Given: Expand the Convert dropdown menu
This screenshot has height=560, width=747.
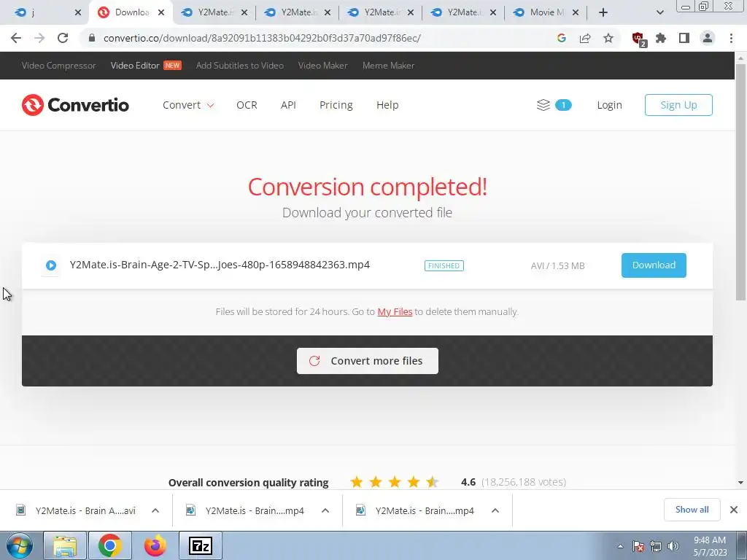Looking at the screenshot, I should pyautogui.click(x=188, y=105).
